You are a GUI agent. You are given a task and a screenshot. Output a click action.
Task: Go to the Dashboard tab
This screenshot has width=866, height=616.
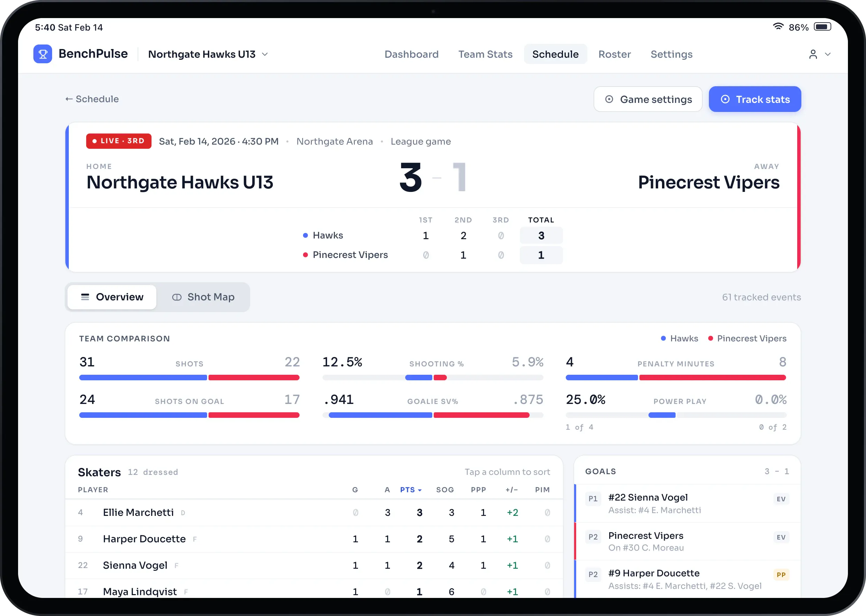click(x=411, y=54)
